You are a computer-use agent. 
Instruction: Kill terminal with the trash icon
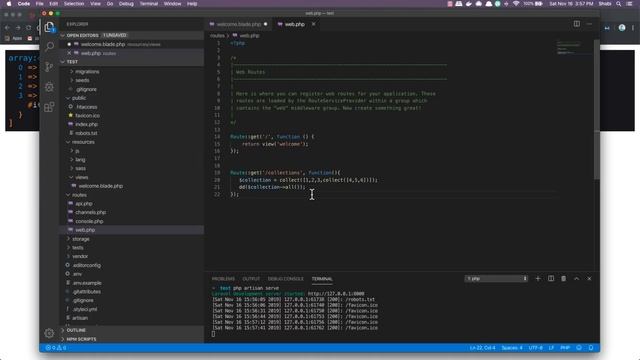tap(564, 279)
